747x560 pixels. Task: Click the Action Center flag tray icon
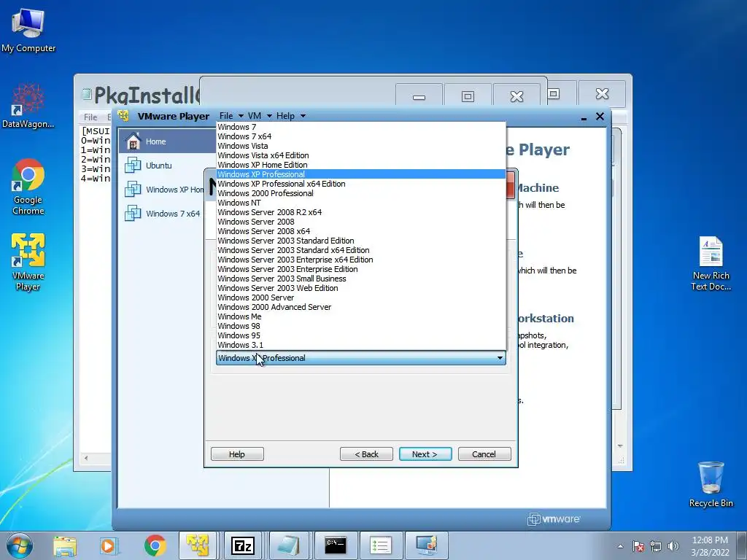[x=638, y=546]
